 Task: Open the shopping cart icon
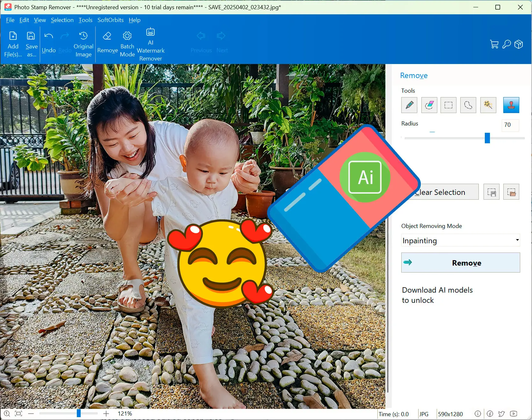pos(494,44)
